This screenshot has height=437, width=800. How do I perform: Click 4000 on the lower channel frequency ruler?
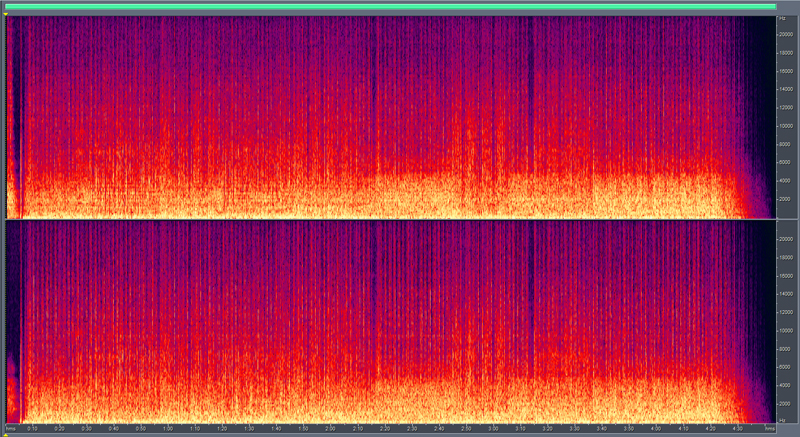[787, 384]
